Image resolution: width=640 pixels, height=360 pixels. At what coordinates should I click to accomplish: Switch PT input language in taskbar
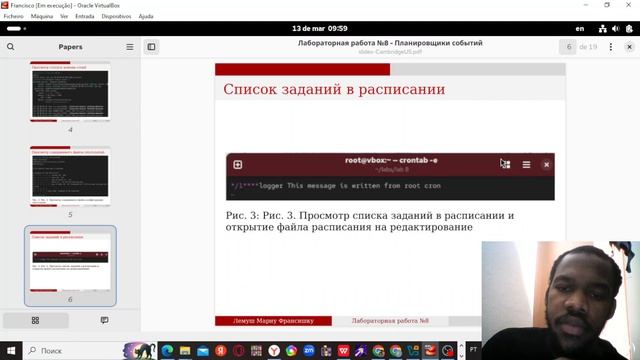click(x=473, y=349)
